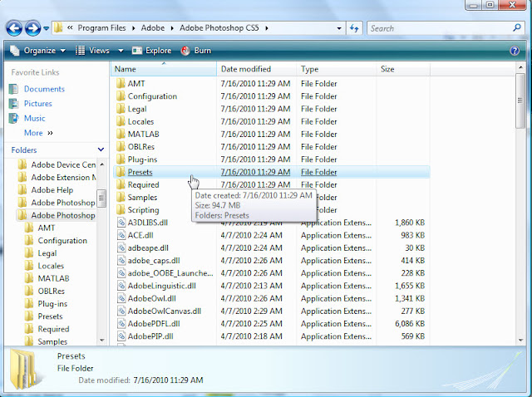
Task: Collapse the Folders pane chevron
Action: coord(101,149)
